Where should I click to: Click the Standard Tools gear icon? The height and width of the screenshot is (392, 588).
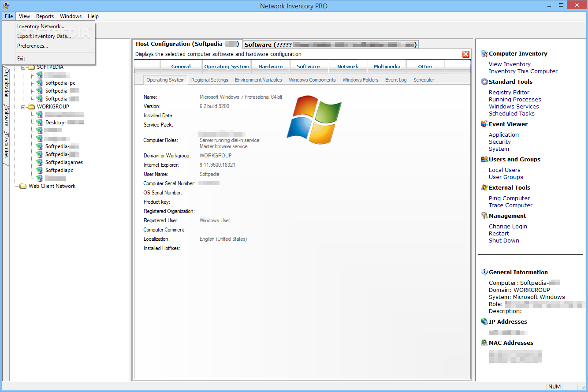[x=484, y=82]
